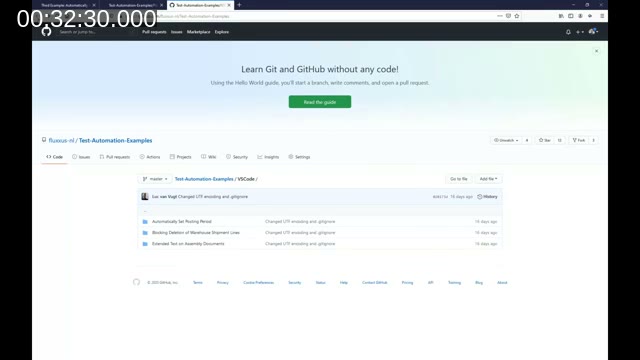Viewport: 640px width, 360px height.
Task: Open the commit History link
Action: (487, 197)
